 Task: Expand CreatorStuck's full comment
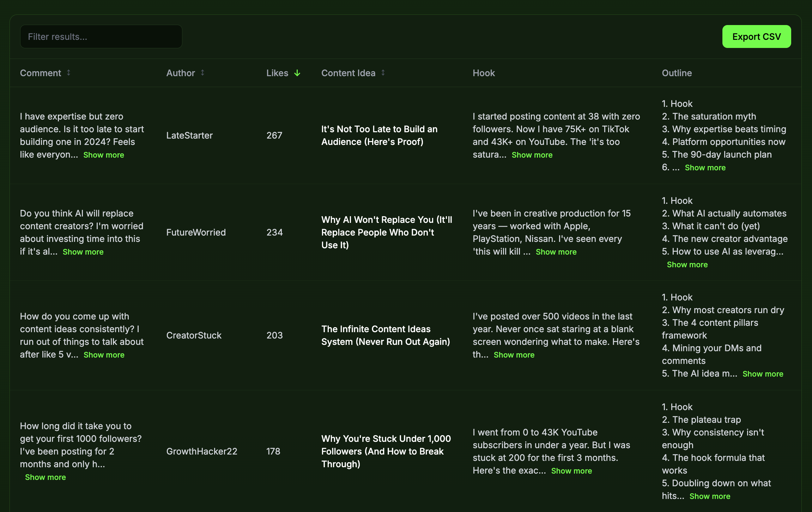coord(104,355)
